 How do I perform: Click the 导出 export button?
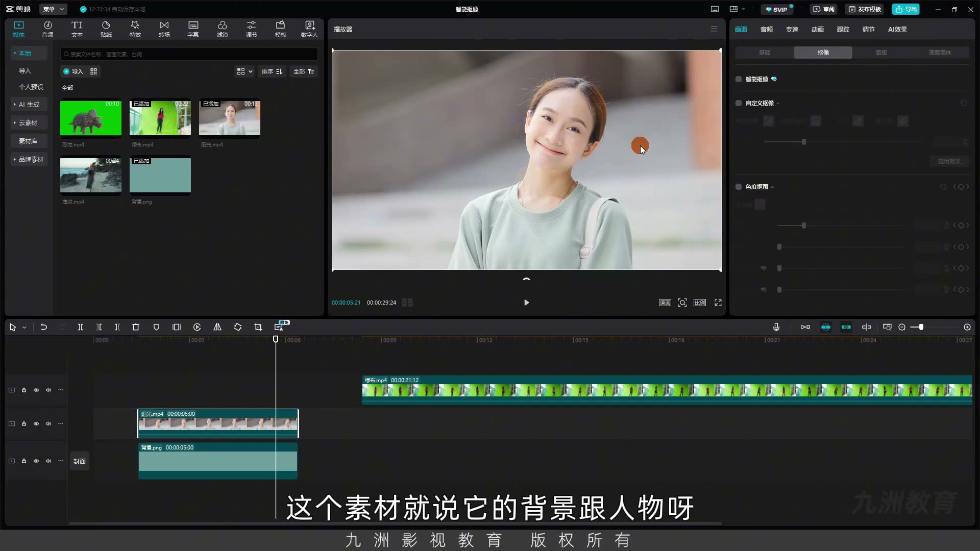(905, 9)
